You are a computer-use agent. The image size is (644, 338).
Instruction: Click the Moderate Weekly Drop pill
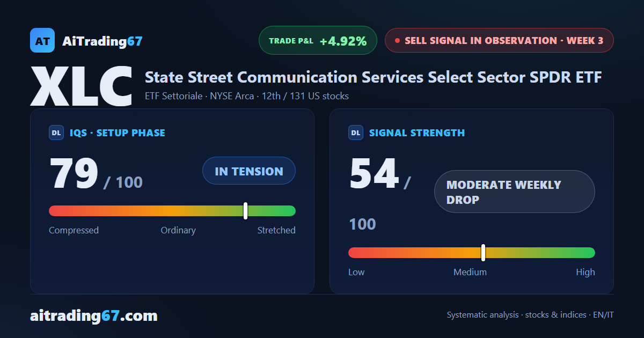515,192
